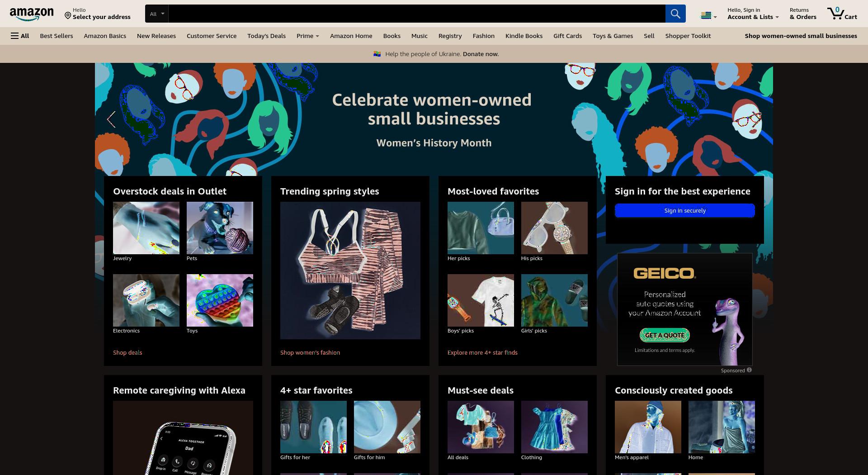Click the search magnifier button
The width and height of the screenshot is (868, 475).
tap(675, 14)
